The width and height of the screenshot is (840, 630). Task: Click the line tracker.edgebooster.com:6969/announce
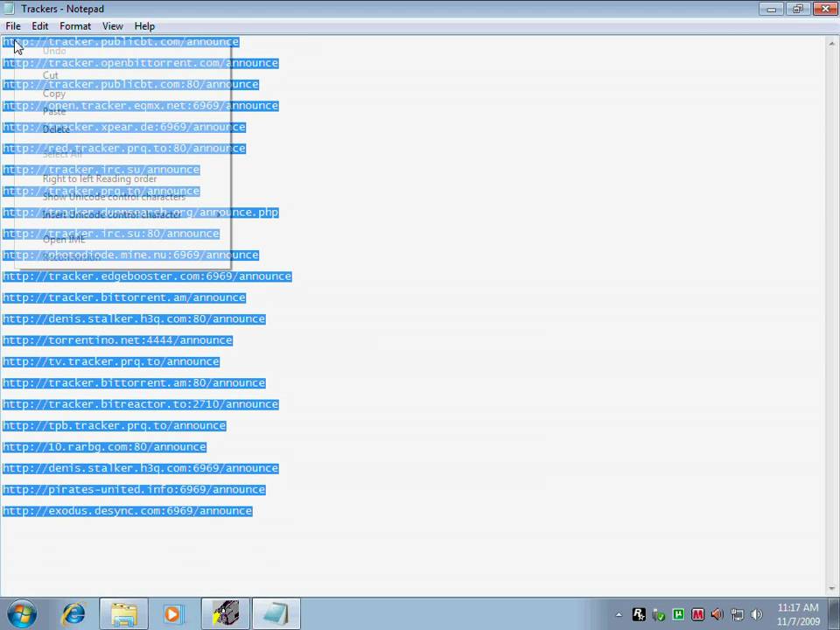(147, 276)
